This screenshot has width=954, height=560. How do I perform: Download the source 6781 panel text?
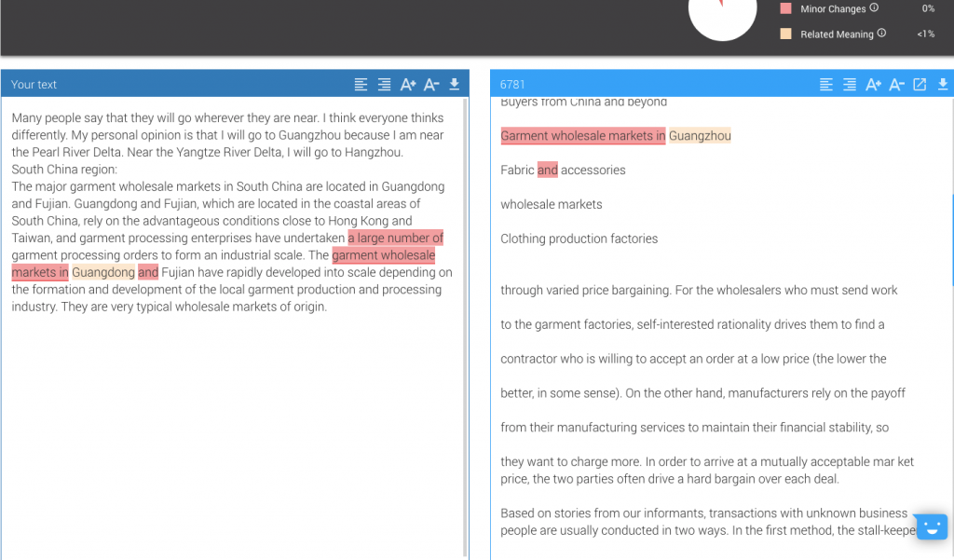[x=943, y=85]
